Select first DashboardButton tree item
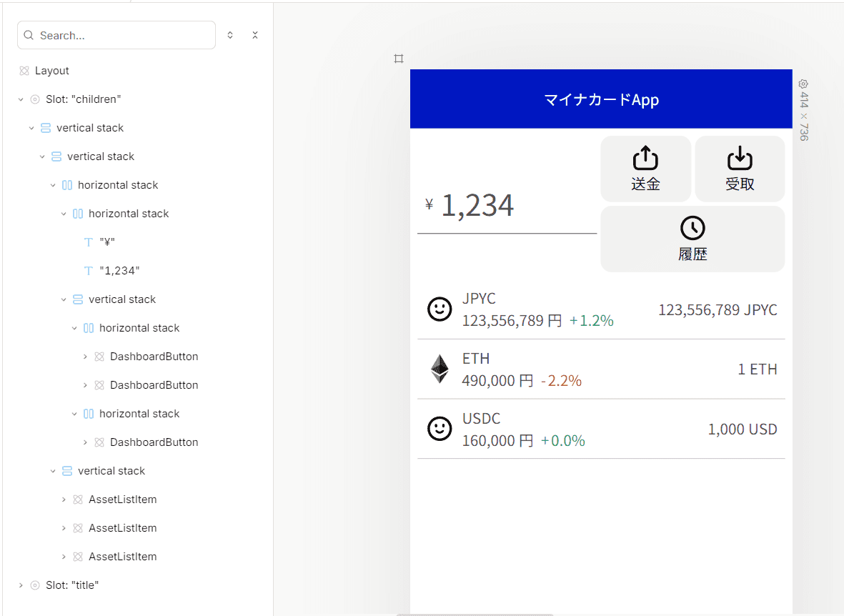This screenshot has height=616, width=844. (154, 357)
